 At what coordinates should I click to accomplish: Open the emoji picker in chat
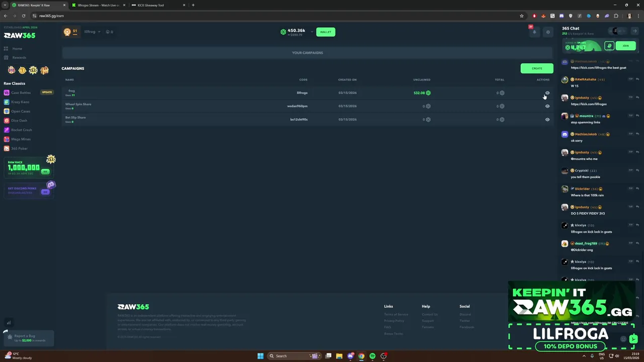click(623, 339)
